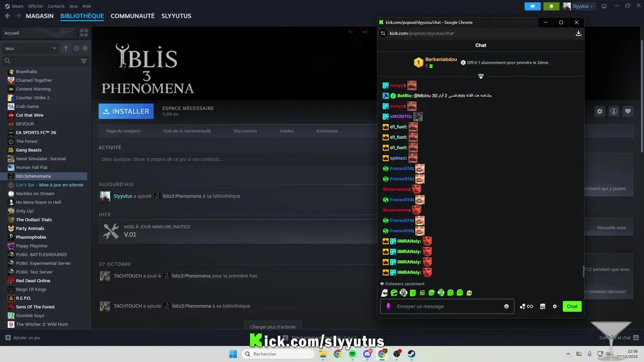The image size is (644, 362).
Task: Click the activity comment input field
Action: [x=237, y=159]
